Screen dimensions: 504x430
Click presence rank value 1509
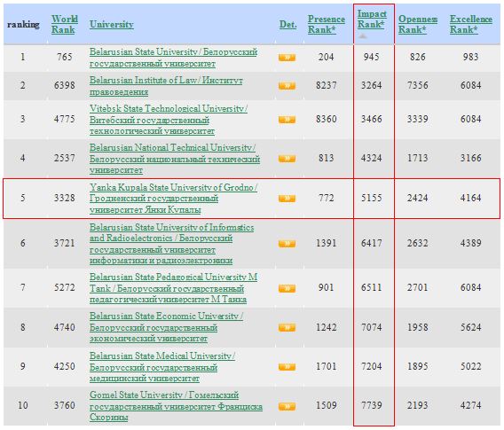(327, 405)
